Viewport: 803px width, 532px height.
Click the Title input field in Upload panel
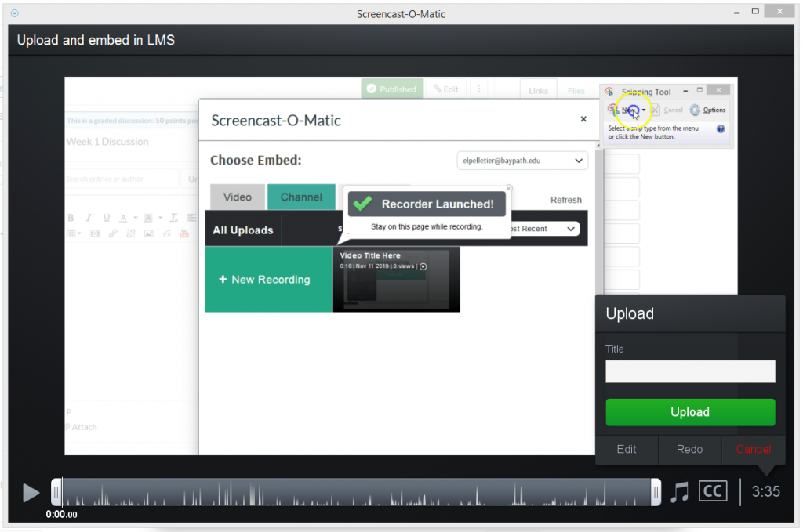click(x=689, y=371)
